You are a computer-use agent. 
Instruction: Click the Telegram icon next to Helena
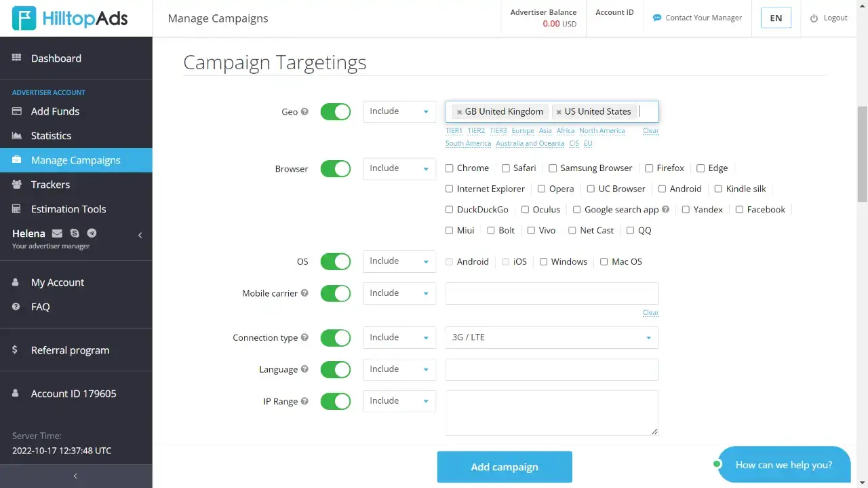point(92,233)
